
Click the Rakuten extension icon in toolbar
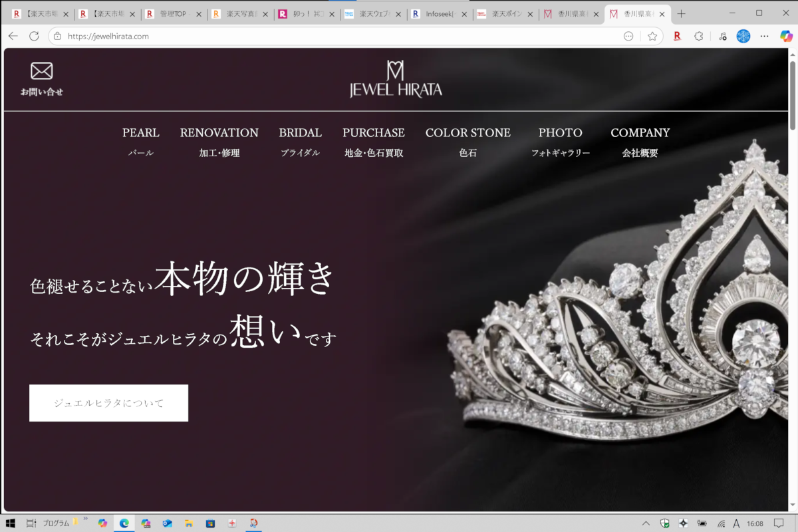[677, 37]
